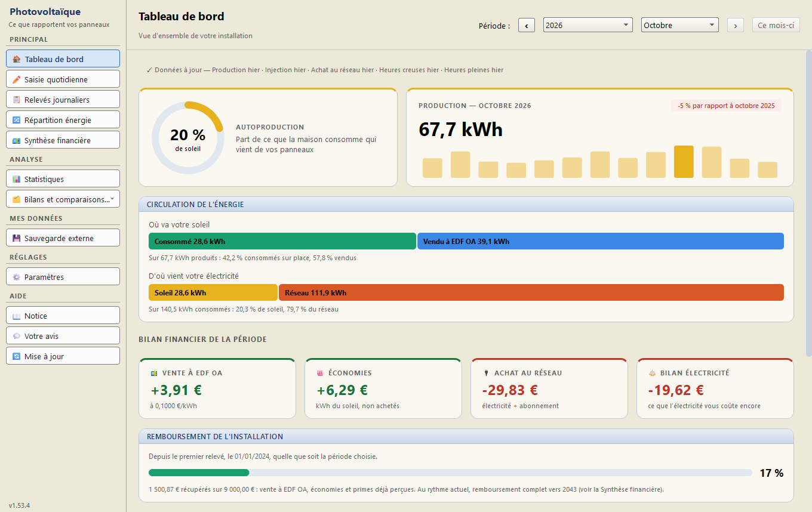Open the Votre avis feedback page
Image resolution: width=812 pixels, height=512 pixels.
tap(63, 336)
